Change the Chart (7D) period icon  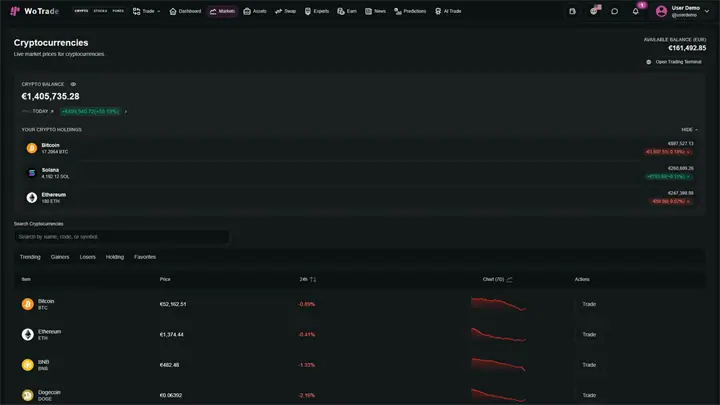coord(509,279)
